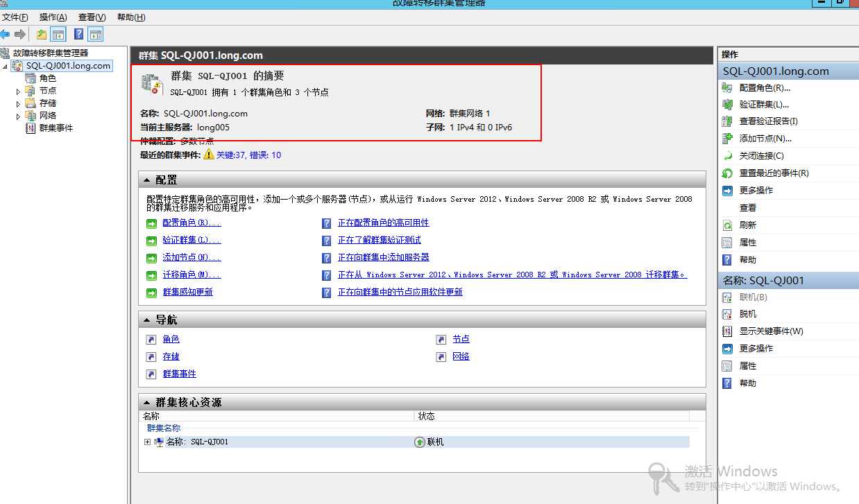Open help link 正在了解群集验证测试
This screenshot has width=859, height=504.
click(379, 240)
